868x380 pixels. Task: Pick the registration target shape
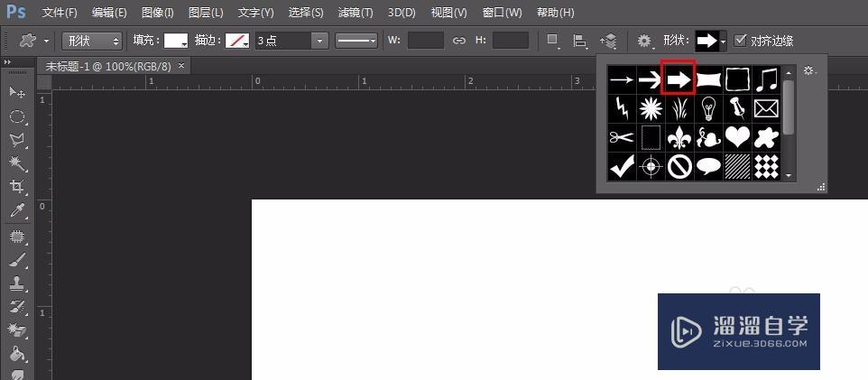tap(651, 166)
